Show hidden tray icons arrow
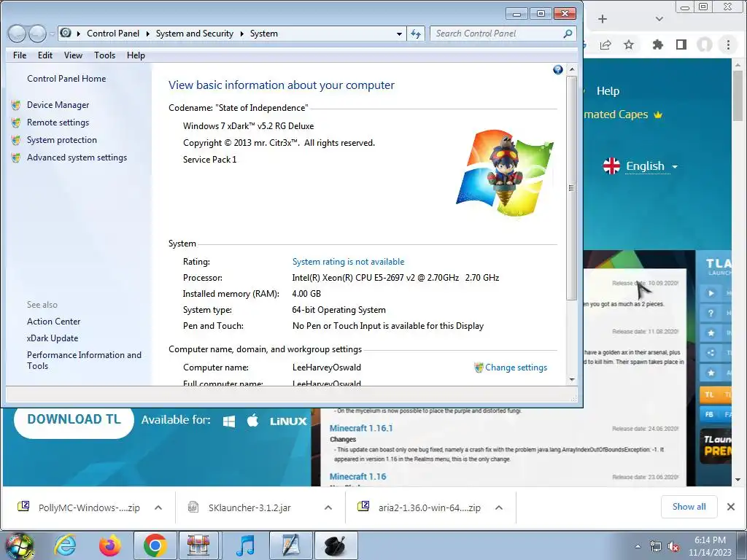The width and height of the screenshot is (747, 560). (638, 547)
